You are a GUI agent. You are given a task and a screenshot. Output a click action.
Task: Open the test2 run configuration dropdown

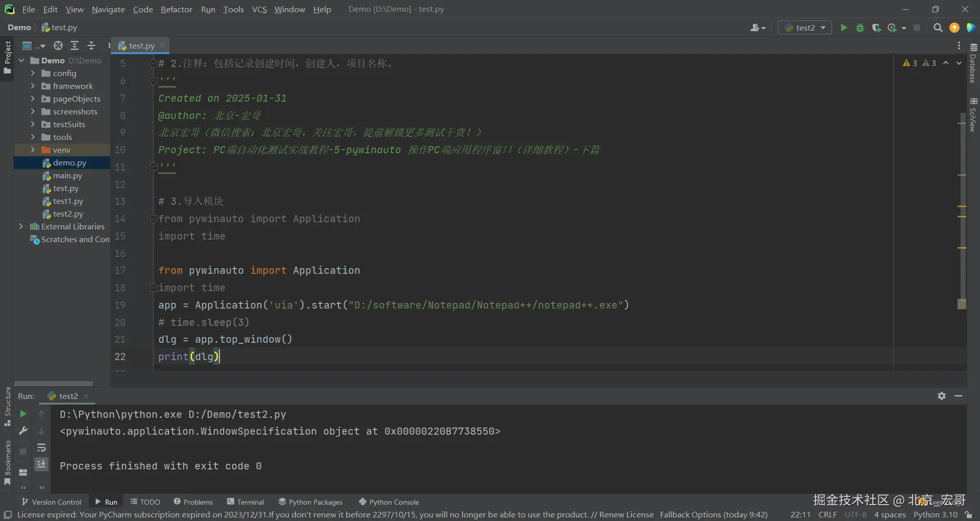[805, 28]
